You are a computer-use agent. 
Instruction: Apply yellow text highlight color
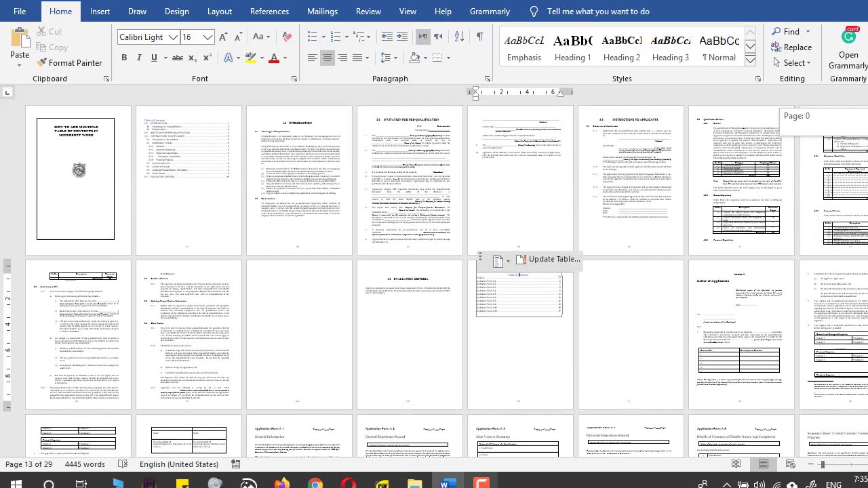(x=251, y=58)
